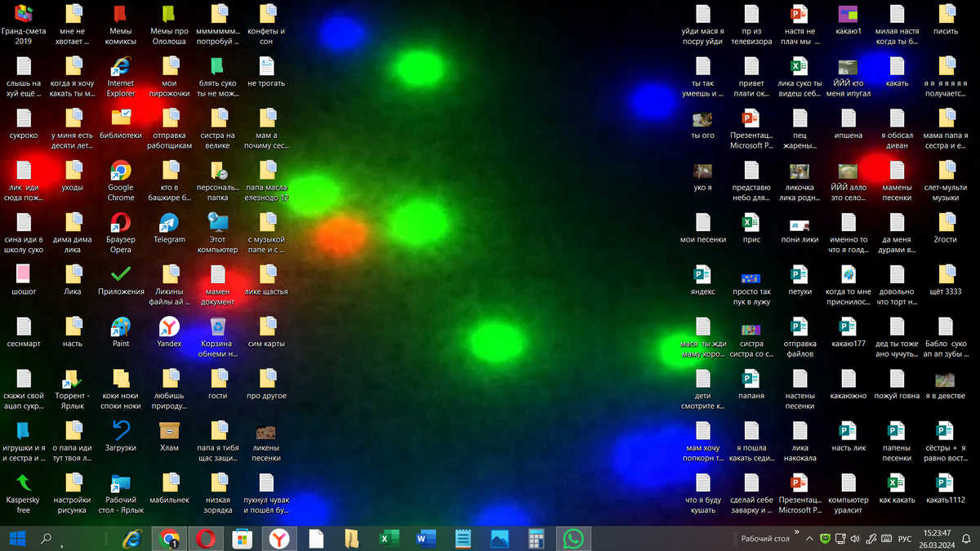Open taskbar search magnifier

pyautogui.click(x=47, y=539)
